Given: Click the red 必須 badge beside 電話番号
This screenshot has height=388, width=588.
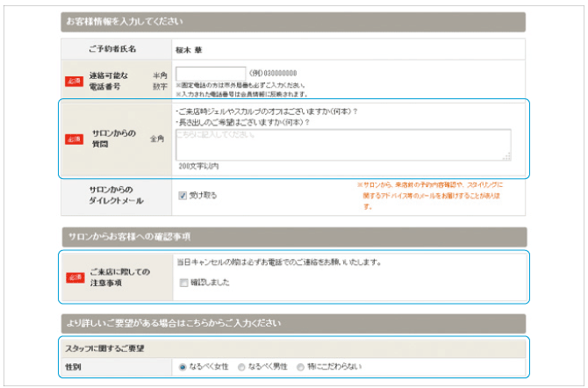Looking at the screenshot, I should coord(74,81).
